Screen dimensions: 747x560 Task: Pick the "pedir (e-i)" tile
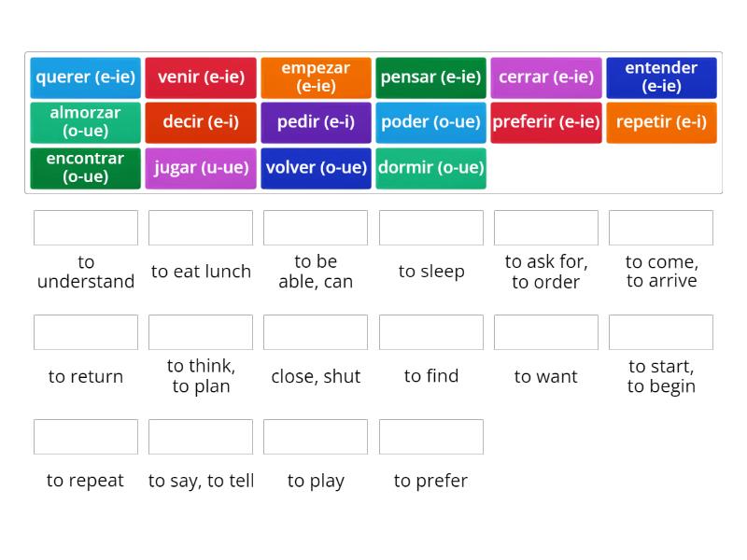[316, 122]
